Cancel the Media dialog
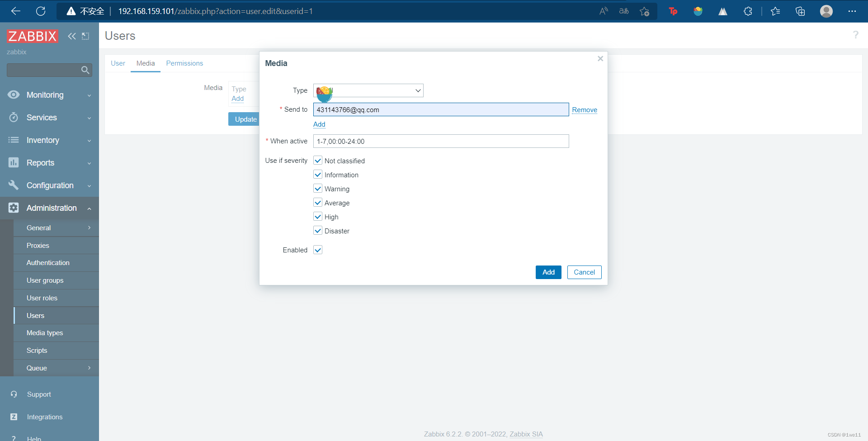868x441 pixels. coord(584,272)
